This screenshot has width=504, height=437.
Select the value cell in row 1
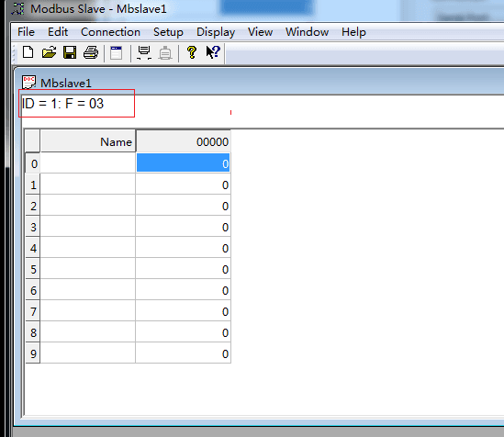pos(184,185)
